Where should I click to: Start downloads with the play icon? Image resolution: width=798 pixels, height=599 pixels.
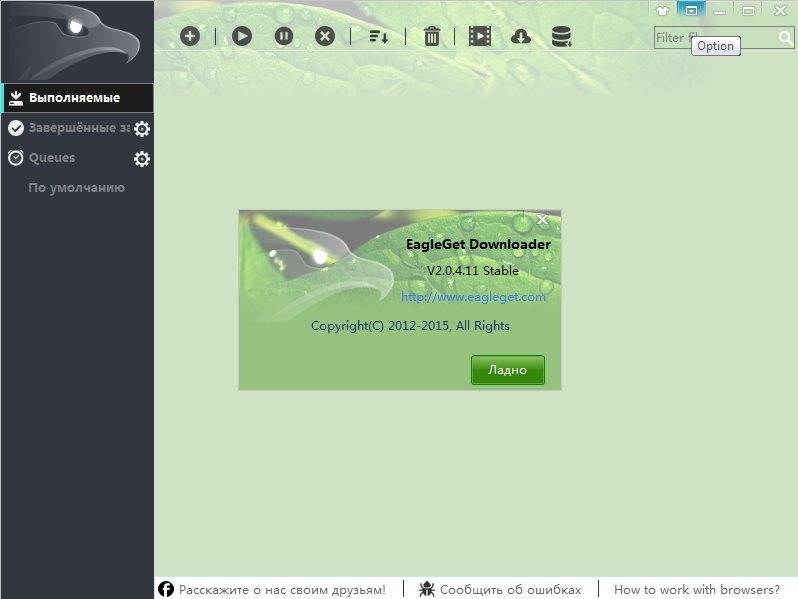tap(242, 36)
